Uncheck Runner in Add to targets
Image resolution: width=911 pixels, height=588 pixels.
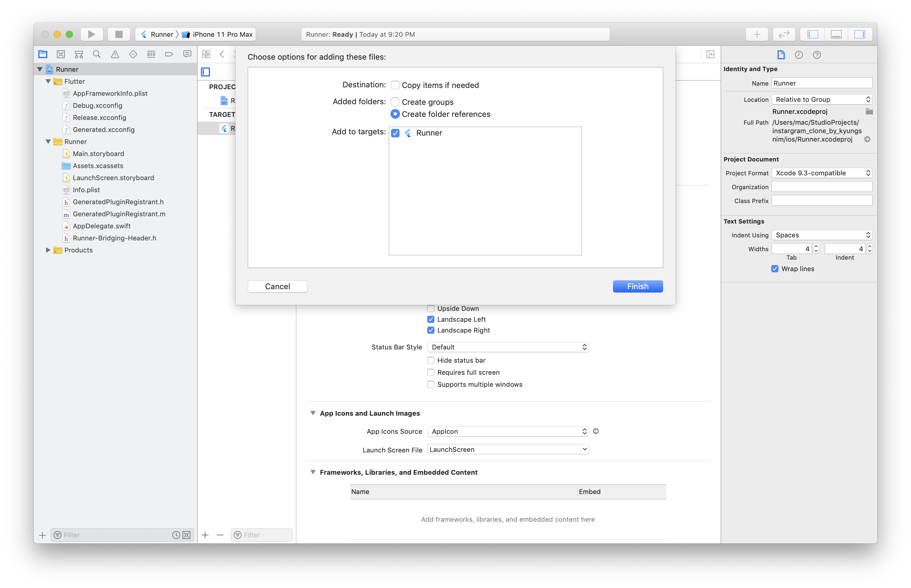395,133
